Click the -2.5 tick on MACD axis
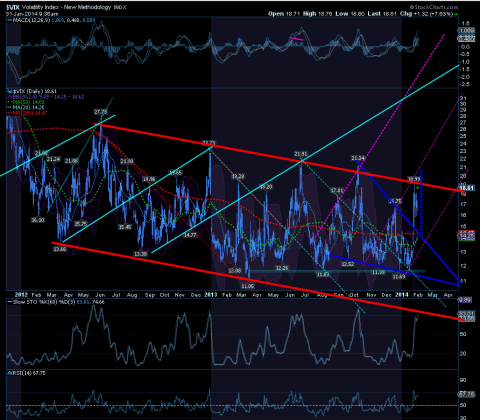This screenshot has height=420, width=480. (465, 84)
